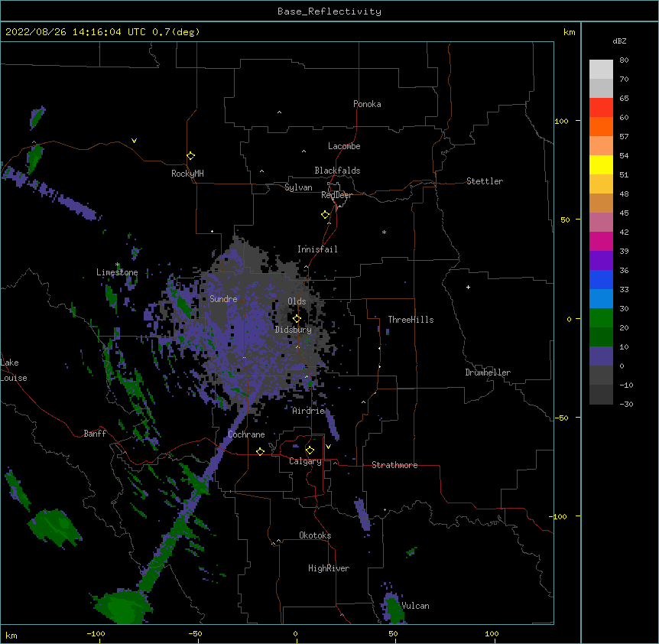
Task: Click the -50 tick on the right axis
Action: [561, 418]
